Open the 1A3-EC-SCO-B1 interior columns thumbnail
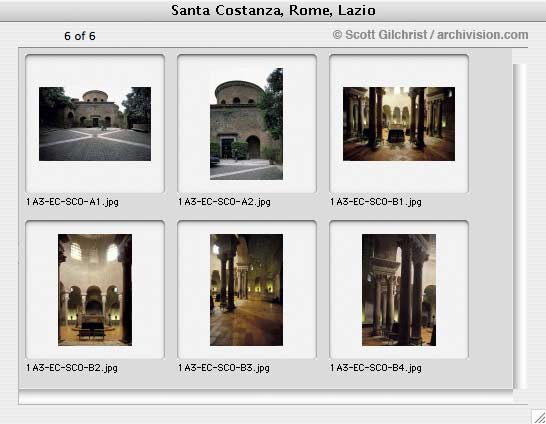 (399, 124)
